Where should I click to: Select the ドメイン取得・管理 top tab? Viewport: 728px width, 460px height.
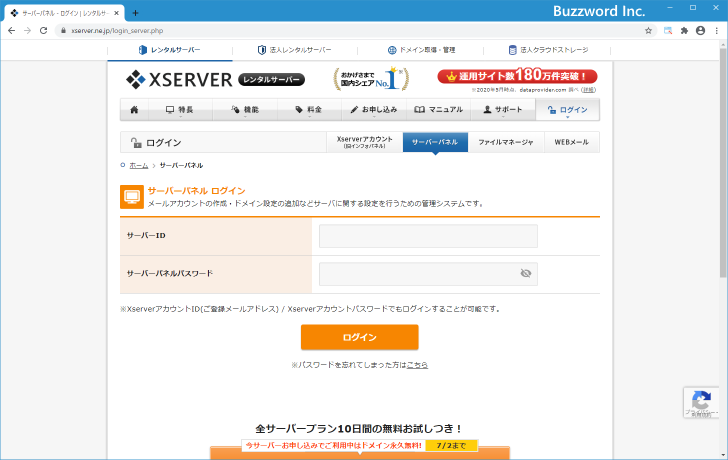click(421, 50)
